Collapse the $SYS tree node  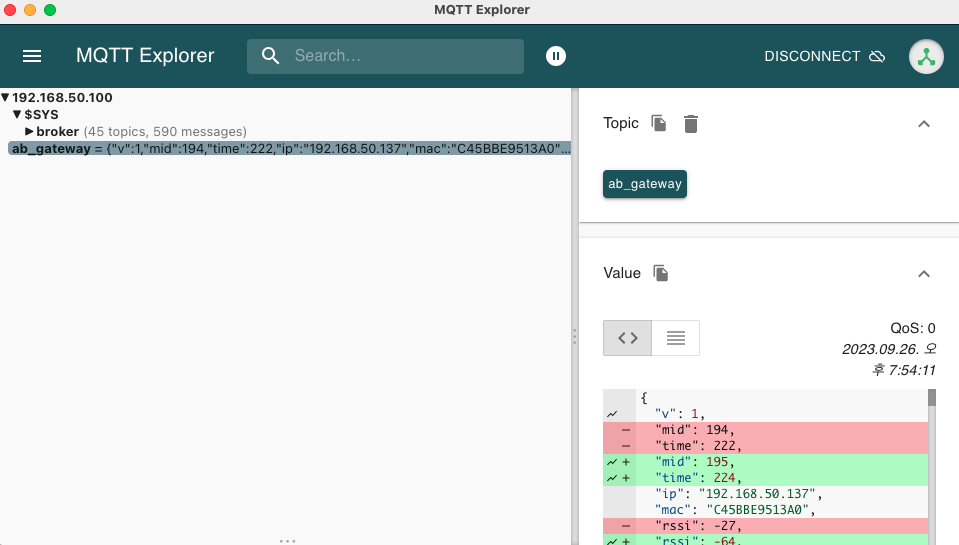point(17,114)
